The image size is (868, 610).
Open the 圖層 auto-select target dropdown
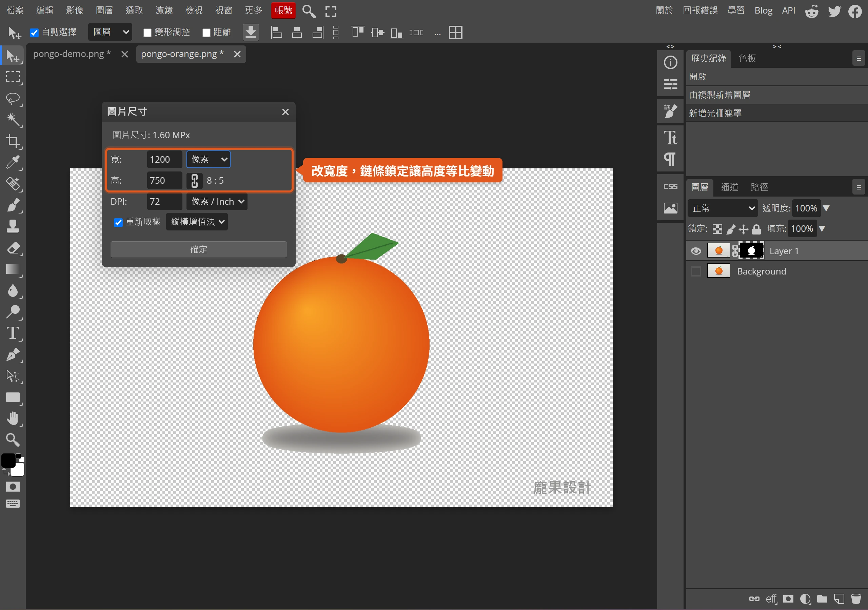coord(110,32)
